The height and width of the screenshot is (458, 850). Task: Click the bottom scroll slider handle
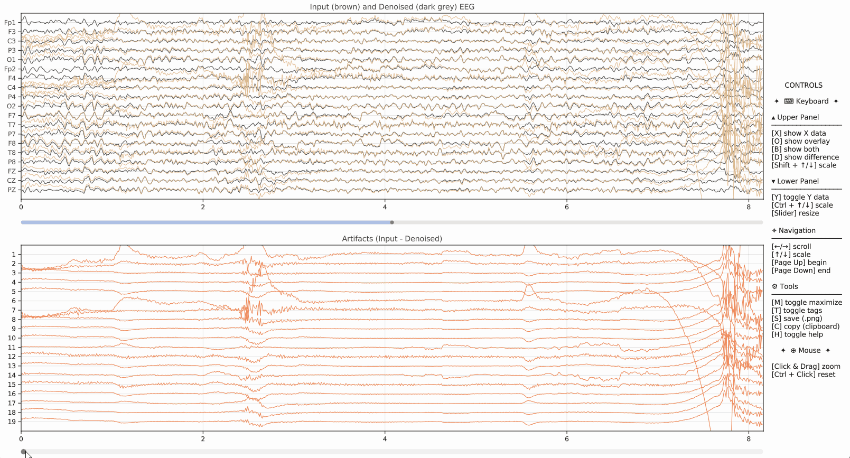tap(23, 451)
